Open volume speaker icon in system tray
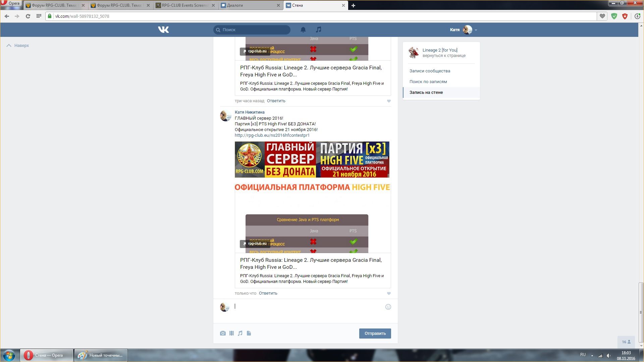 pos(609,356)
